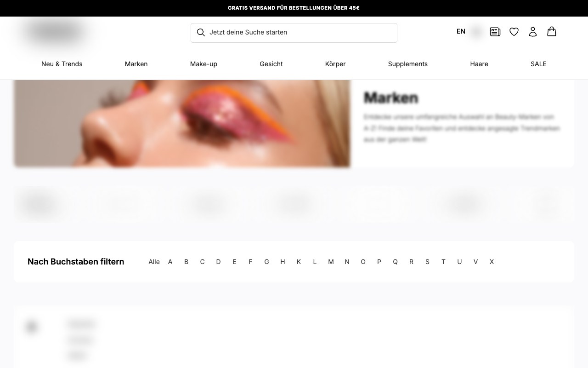This screenshot has width=588, height=368.
Task: Filter brands by letter C
Action: (x=202, y=262)
